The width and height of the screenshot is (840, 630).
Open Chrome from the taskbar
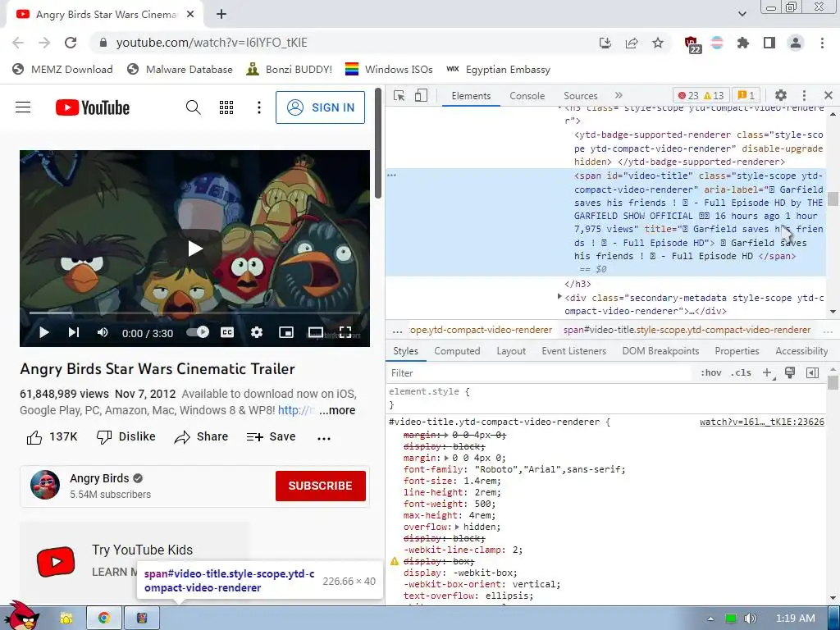coord(104,618)
